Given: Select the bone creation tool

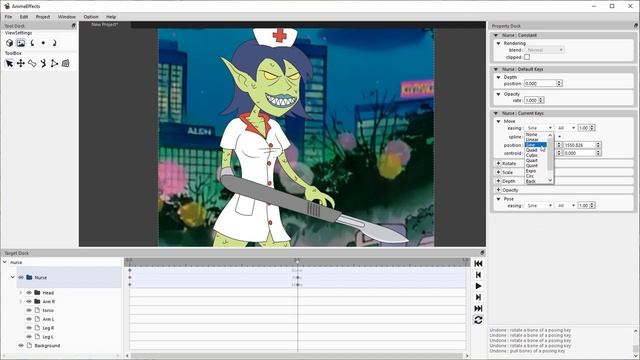Looking at the screenshot, I should pyautogui.click(x=32, y=63).
